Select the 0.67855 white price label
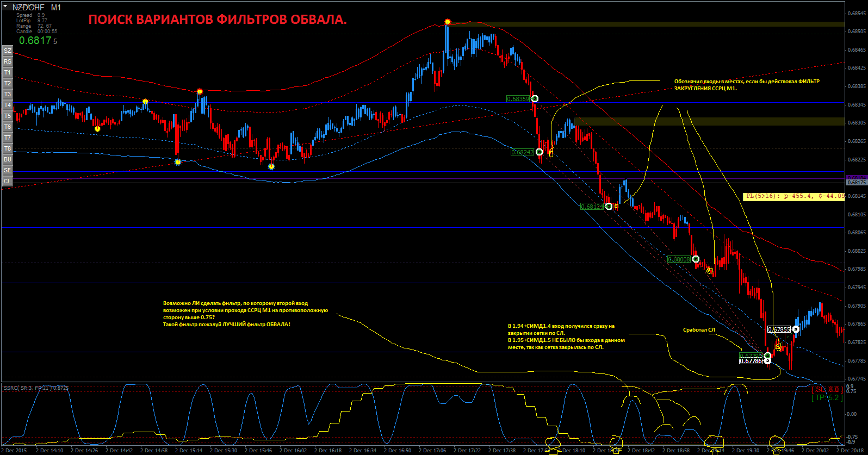Screen dimensions: 868x455 click(x=779, y=329)
